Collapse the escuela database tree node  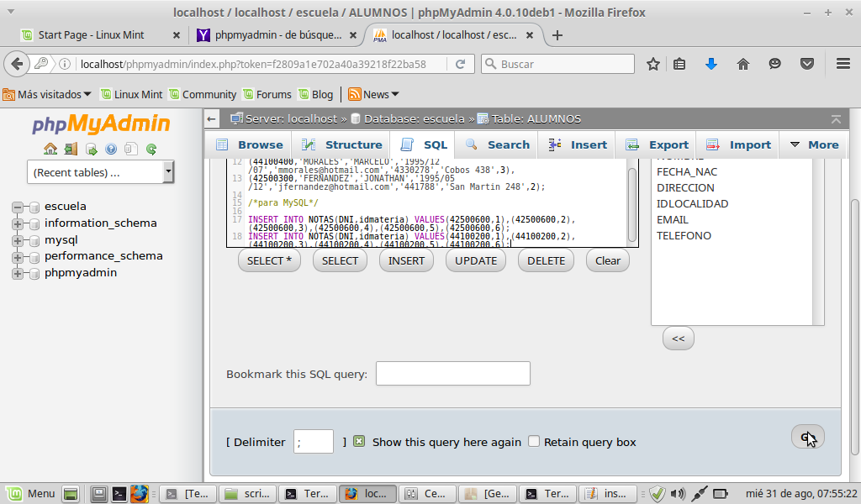(x=17, y=207)
